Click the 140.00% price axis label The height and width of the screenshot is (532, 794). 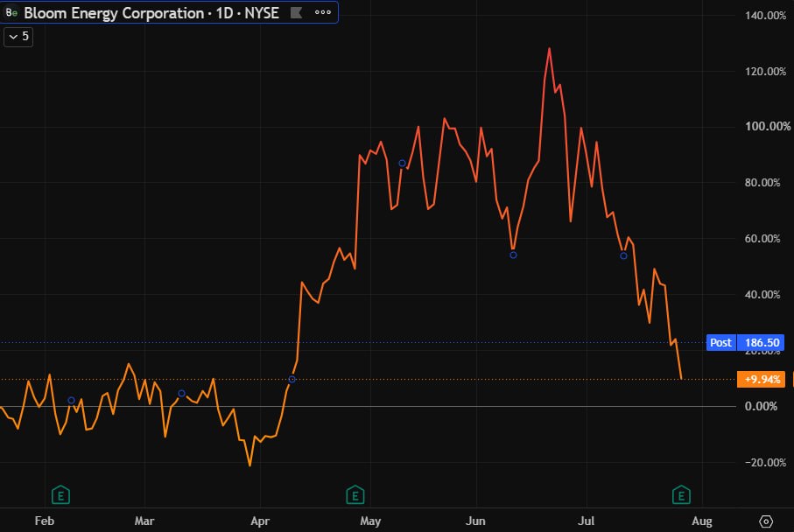point(765,15)
